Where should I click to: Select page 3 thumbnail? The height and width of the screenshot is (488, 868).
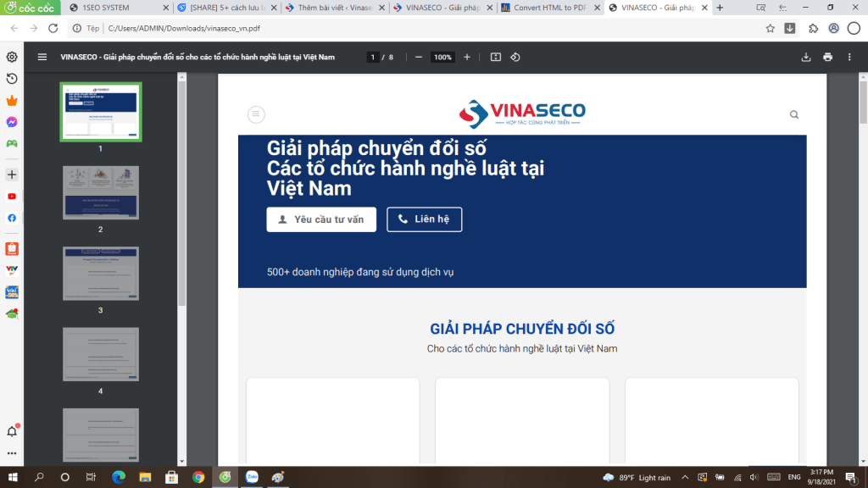100,273
